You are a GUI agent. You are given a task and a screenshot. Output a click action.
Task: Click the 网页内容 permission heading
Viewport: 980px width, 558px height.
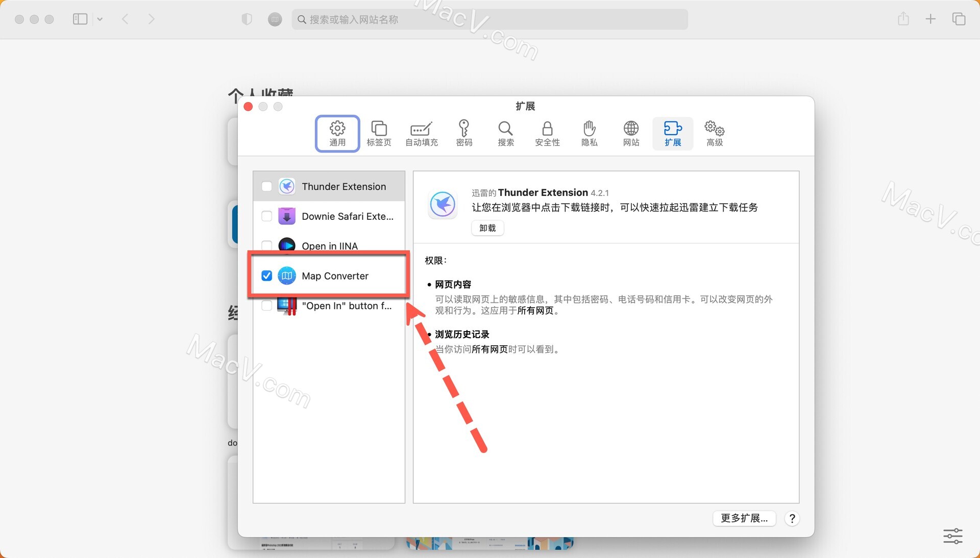[x=453, y=285]
